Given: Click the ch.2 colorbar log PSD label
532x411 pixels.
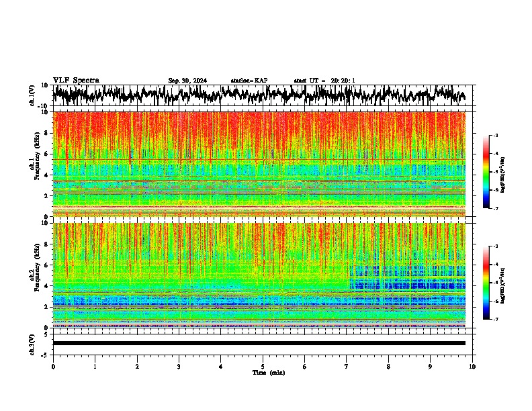Looking at the screenshot, I should coord(502,285).
